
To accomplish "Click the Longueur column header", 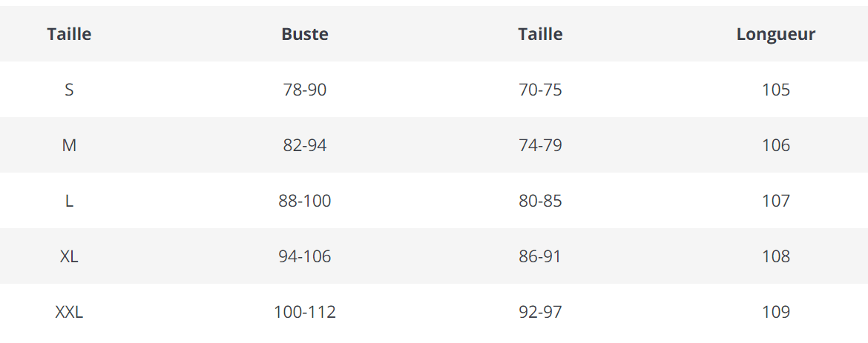I will point(775,34).
